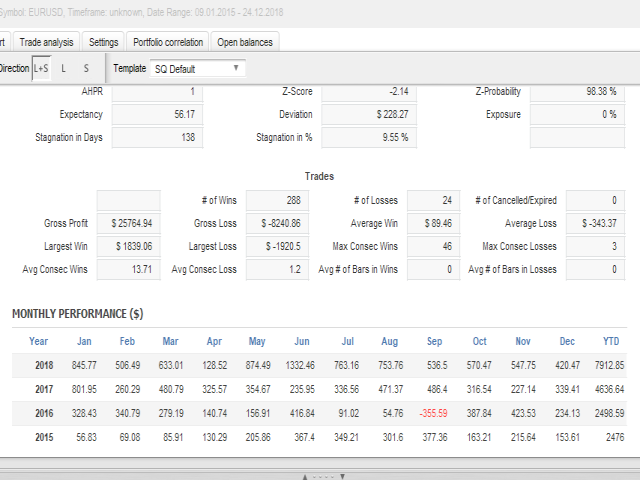Click the Max Consec Wins value field
This screenshot has width=640, height=480.
pos(432,246)
